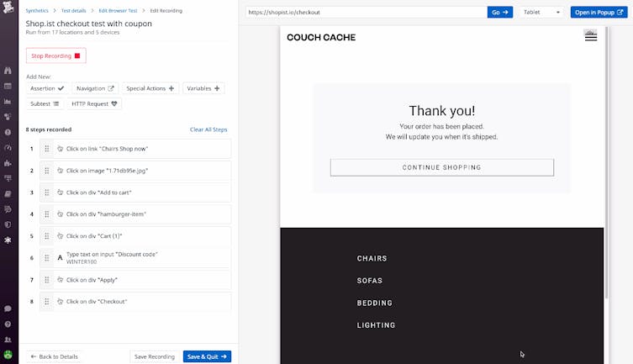Click the green user avatar in sidebar
Screen dimensions: 633x364
[8, 355]
